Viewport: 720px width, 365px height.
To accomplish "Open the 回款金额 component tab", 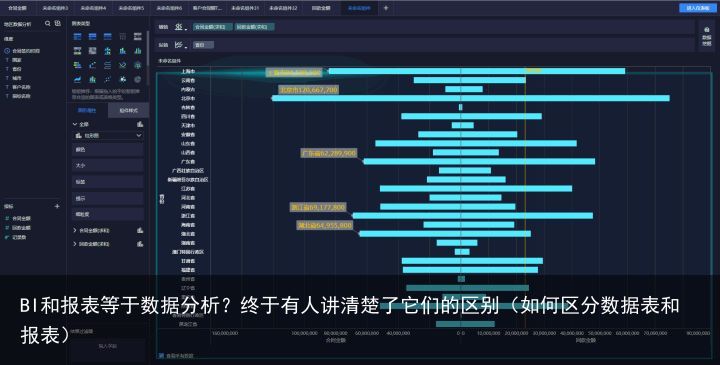I will (321, 8).
